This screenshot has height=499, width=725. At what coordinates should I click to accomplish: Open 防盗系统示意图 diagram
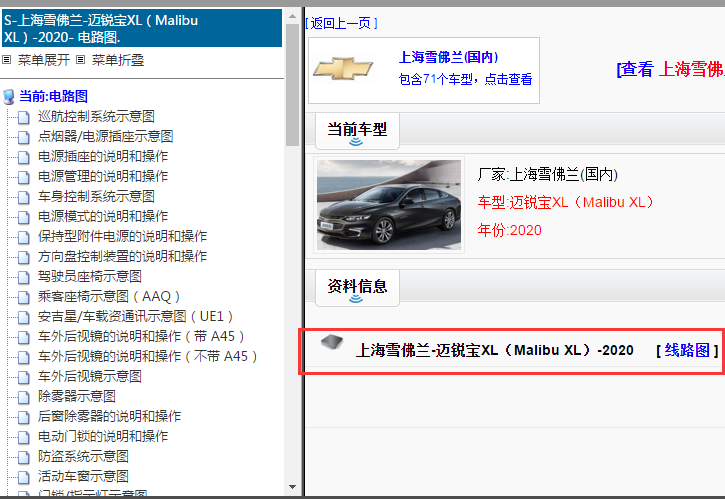click(x=83, y=456)
